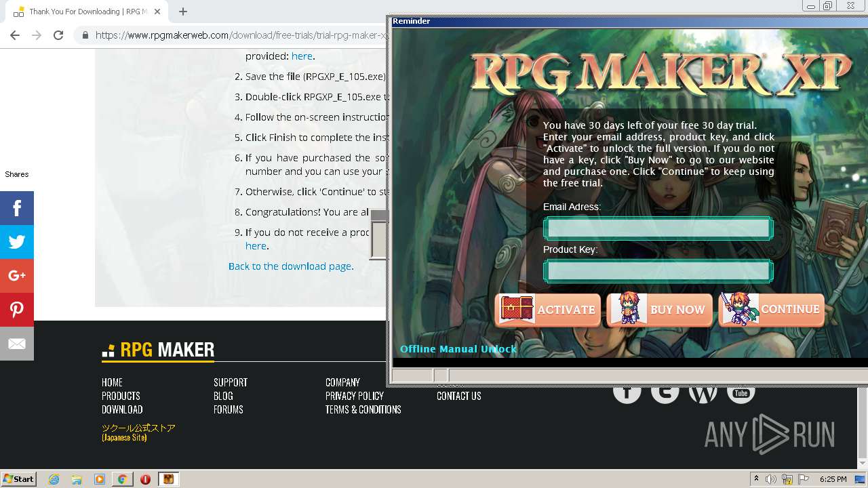Share the page by email

tap(17, 344)
